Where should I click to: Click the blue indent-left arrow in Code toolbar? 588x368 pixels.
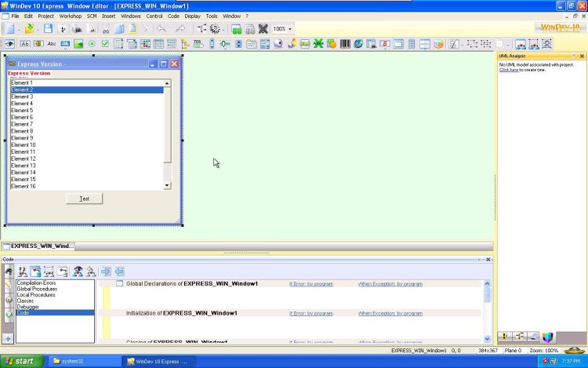tap(120, 271)
